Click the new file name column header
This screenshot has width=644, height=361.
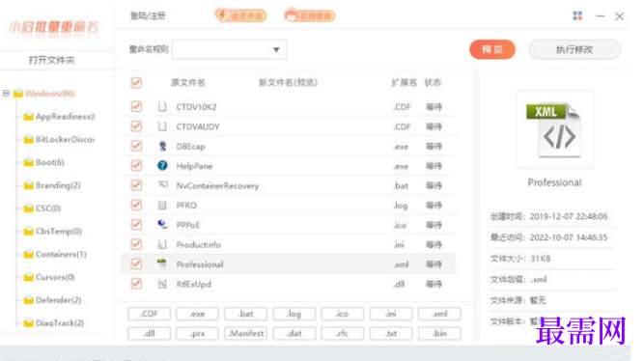[288, 83]
